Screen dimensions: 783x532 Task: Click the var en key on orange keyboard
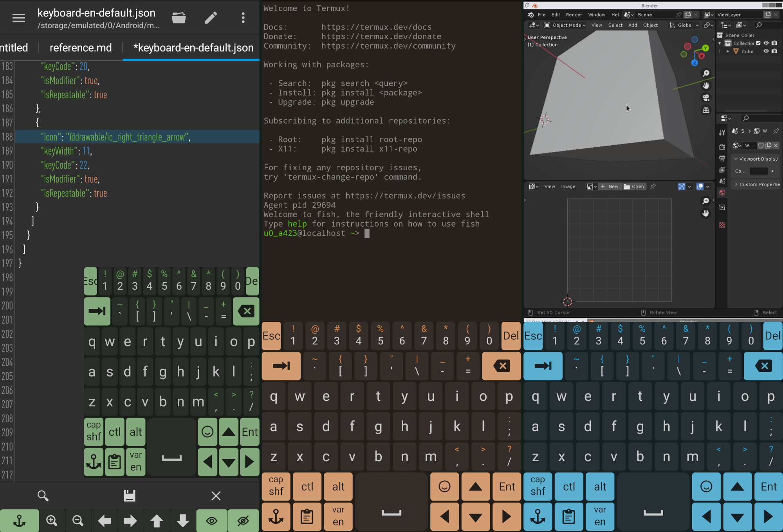(338, 517)
